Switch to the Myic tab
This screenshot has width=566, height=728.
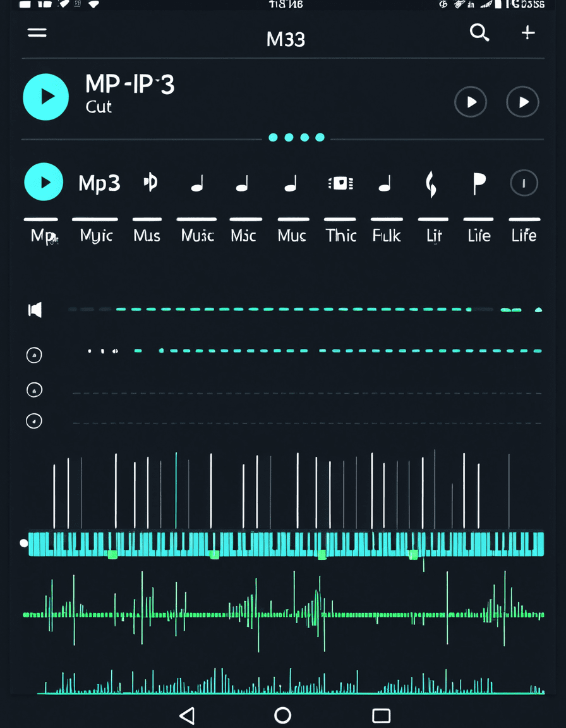point(96,235)
